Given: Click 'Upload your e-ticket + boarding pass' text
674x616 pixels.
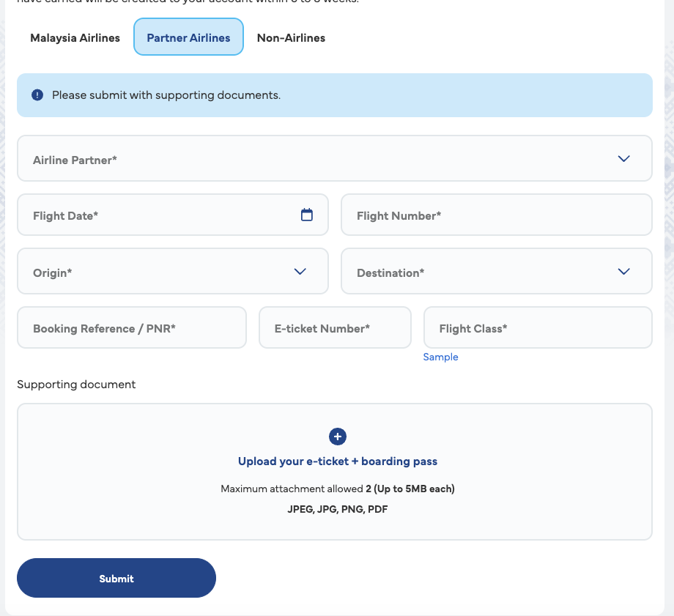Looking at the screenshot, I should (x=337, y=461).
